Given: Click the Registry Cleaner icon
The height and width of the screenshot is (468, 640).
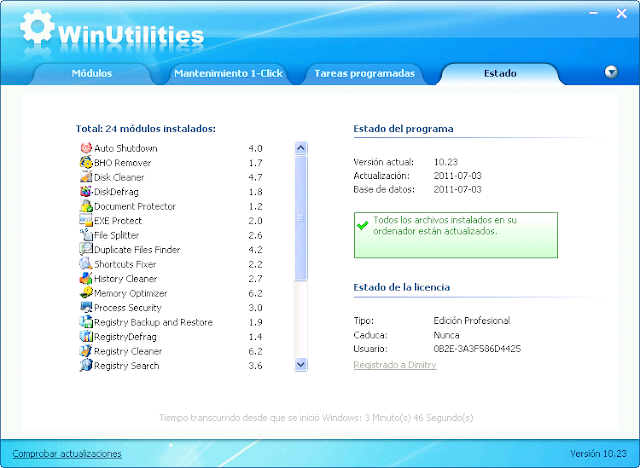Looking at the screenshot, I should (x=86, y=350).
